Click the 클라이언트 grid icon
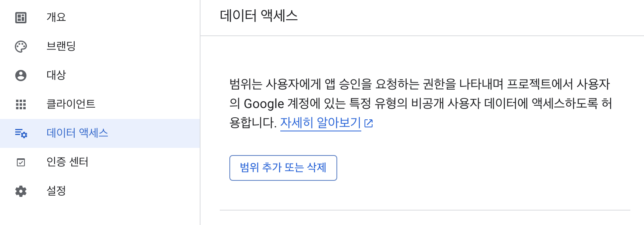The height and width of the screenshot is (225, 644). click(21, 104)
